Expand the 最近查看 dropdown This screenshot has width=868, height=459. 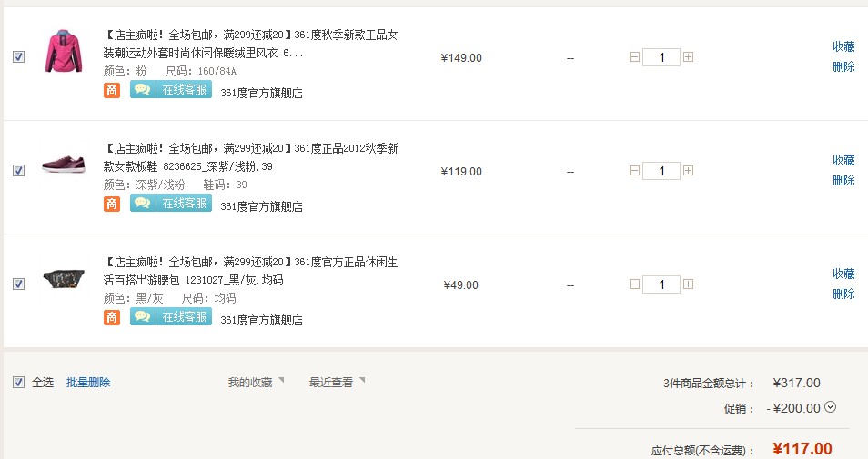coord(337,382)
